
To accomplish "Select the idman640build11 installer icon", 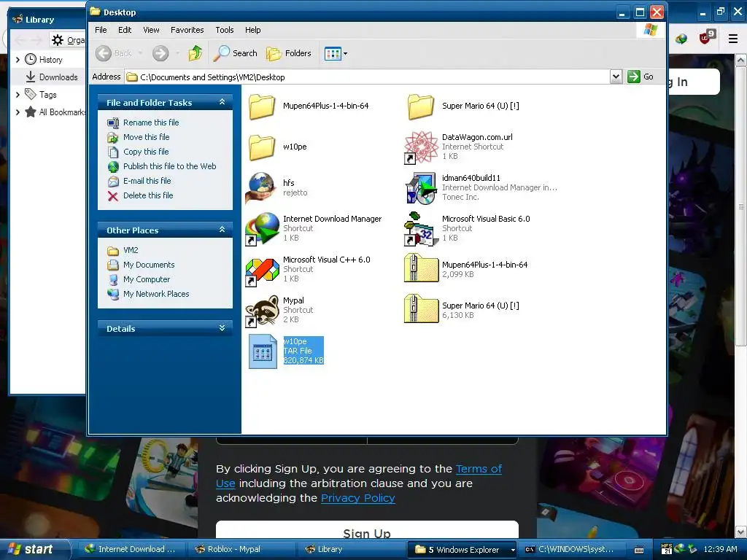I will tap(421, 189).
